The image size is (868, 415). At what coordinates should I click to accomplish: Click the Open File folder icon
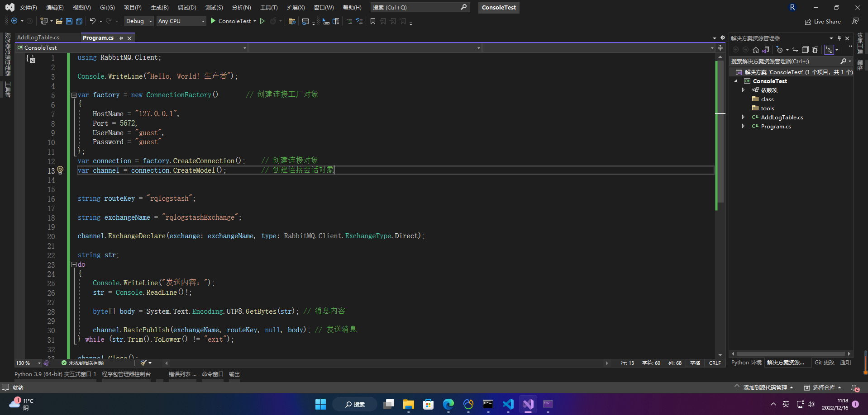(x=59, y=21)
